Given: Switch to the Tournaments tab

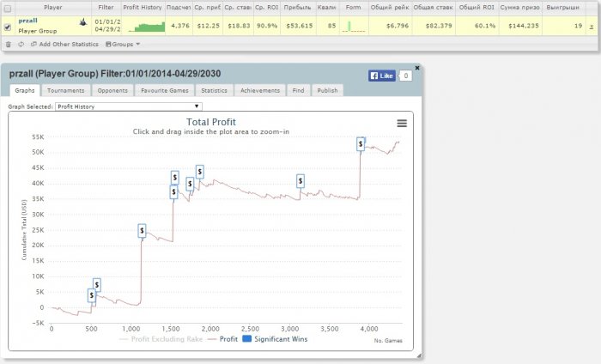Looking at the screenshot, I should click(65, 90).
